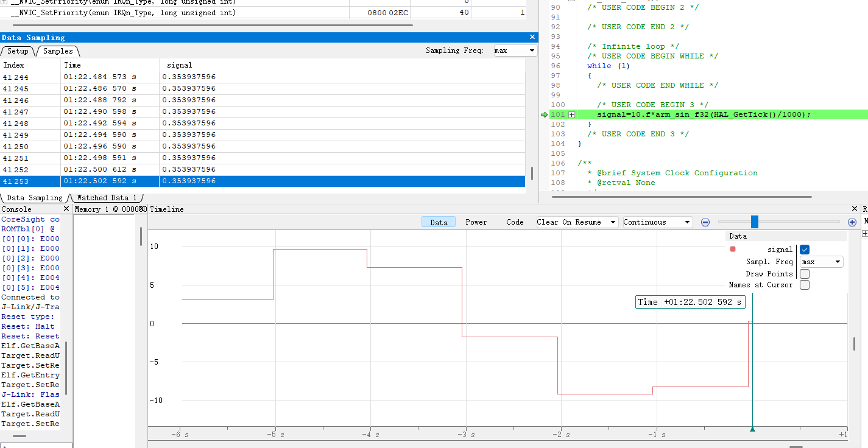Select sample row 41 250
Screen dimensions: 868x448
point(263,146)
